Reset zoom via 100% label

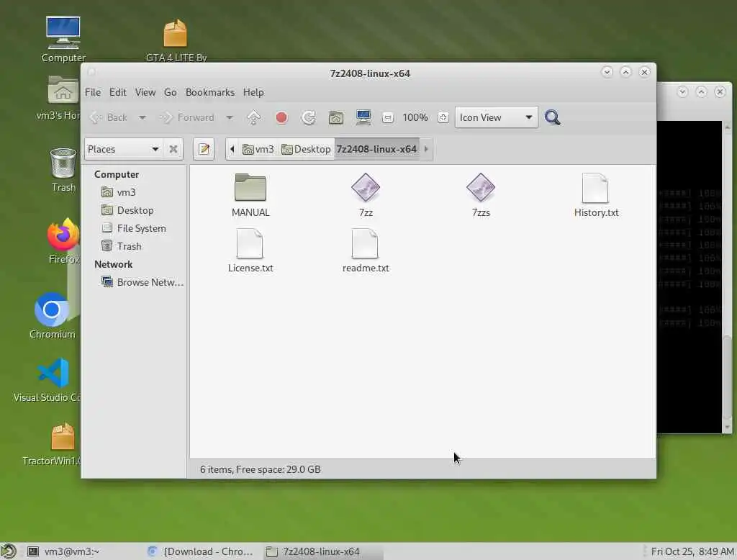pos(415,117)
